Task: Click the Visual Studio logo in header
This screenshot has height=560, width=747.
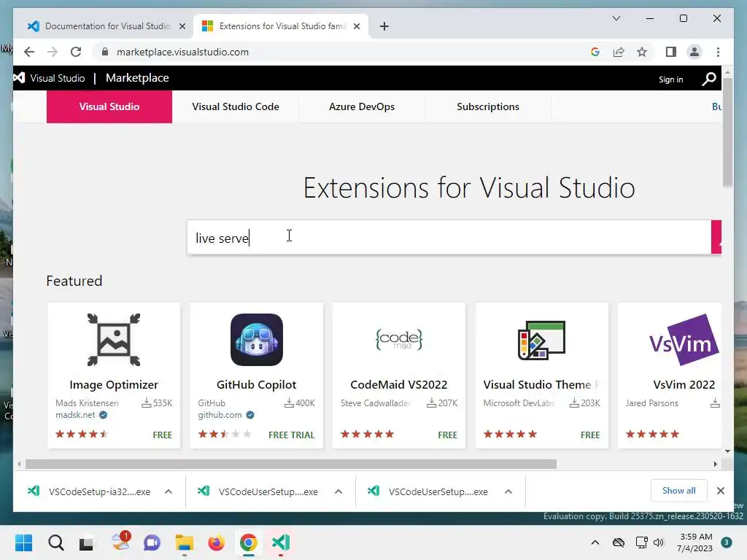Action: point(19,77)
